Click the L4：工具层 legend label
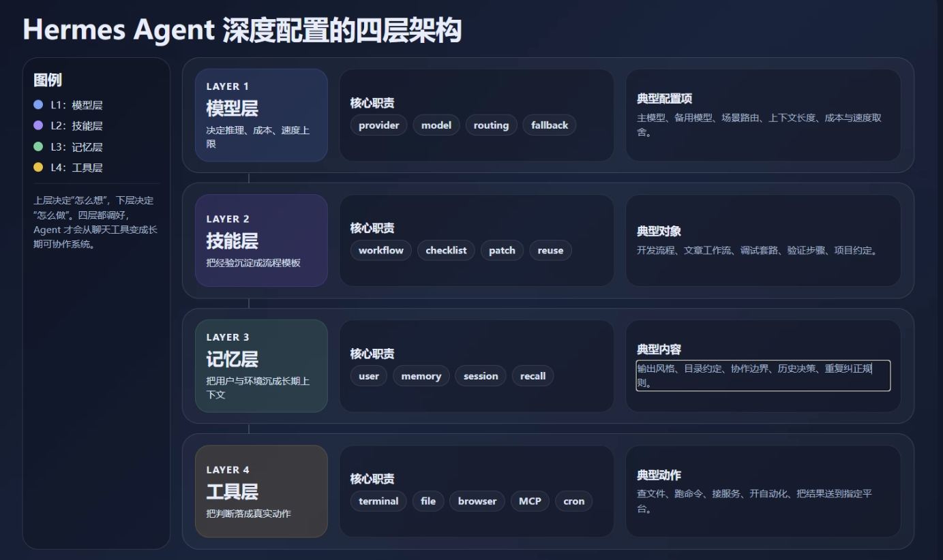Viewport: 943px width, 560px height. pyautogui.click(x=76, y=167)
